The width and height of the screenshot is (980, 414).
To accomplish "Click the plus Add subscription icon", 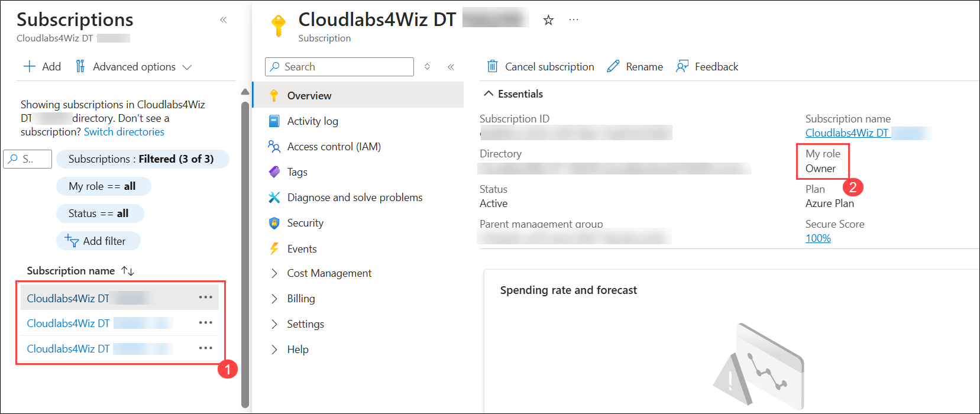I will (x=30, y=66).
